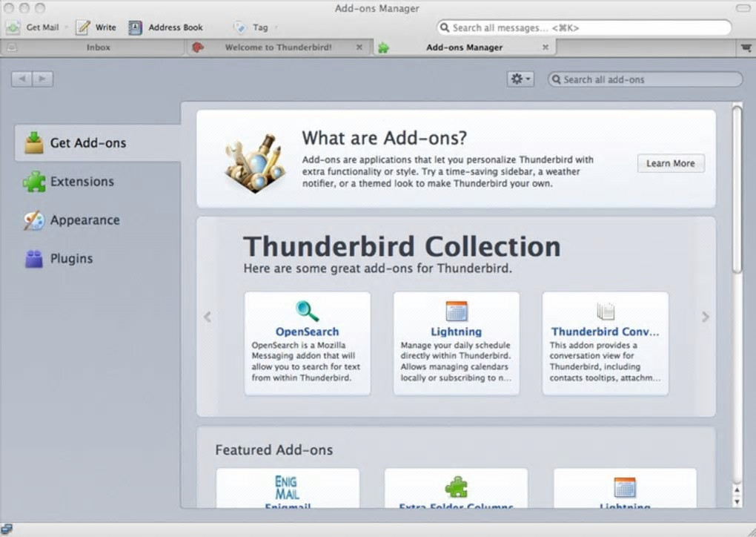Click the Get Add-ons download box icon
Image resolution: width=756 pixels, height=537 pixels.
pyautogui.click(x=34, y=143)
